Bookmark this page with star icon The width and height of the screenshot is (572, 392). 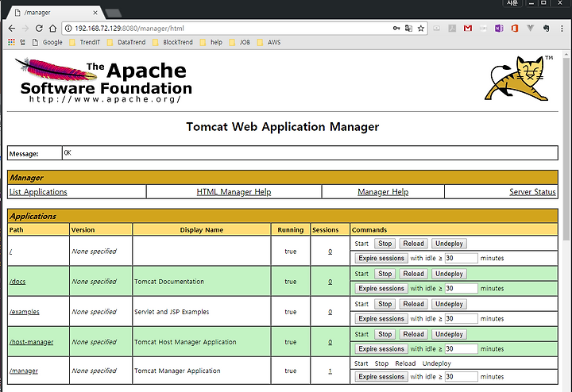point(421,29)
